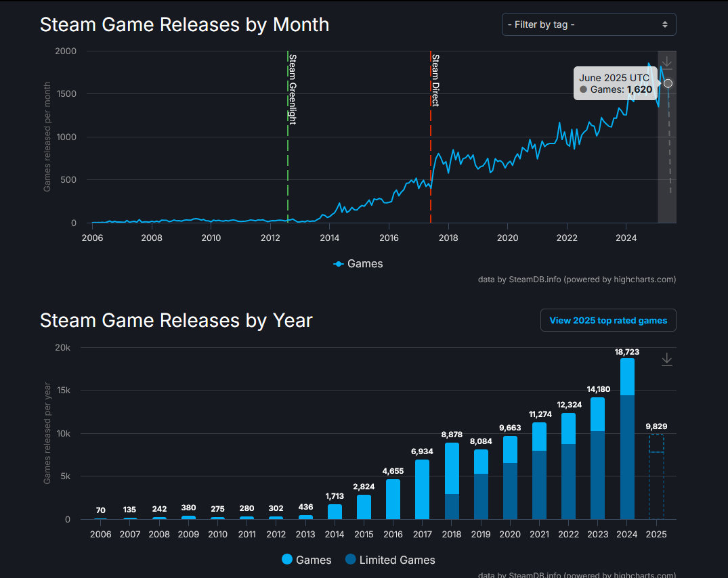The width and height of the screenshot is (728, 578).
Task: Click the June 2025 data point marker
Action: (668, 83)
